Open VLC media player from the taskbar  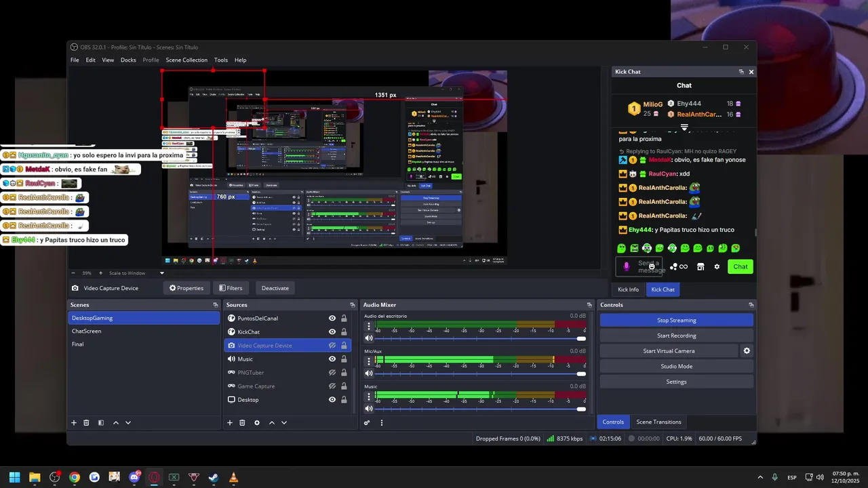coord(233,477)
